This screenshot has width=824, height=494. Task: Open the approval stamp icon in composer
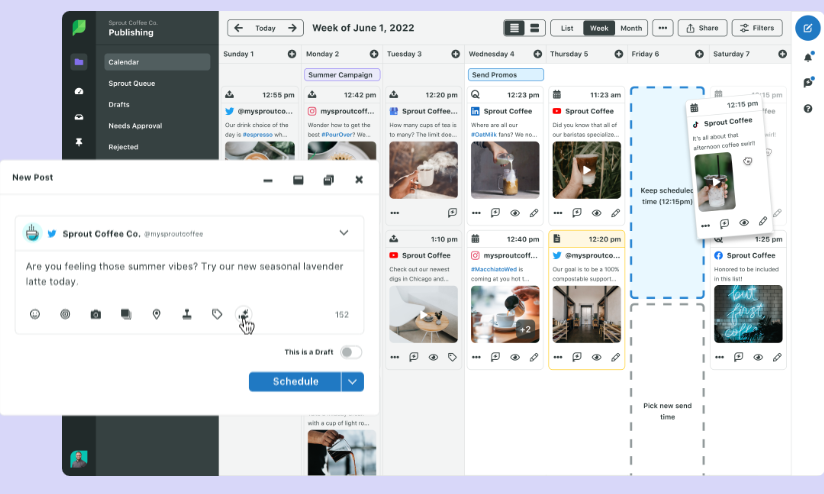point(187,314)
